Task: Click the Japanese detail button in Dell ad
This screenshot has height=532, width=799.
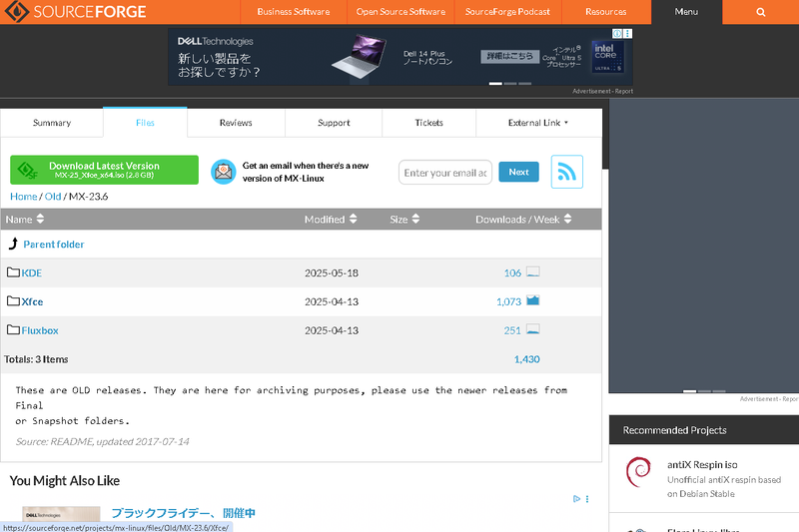Action: coord(510,56)
